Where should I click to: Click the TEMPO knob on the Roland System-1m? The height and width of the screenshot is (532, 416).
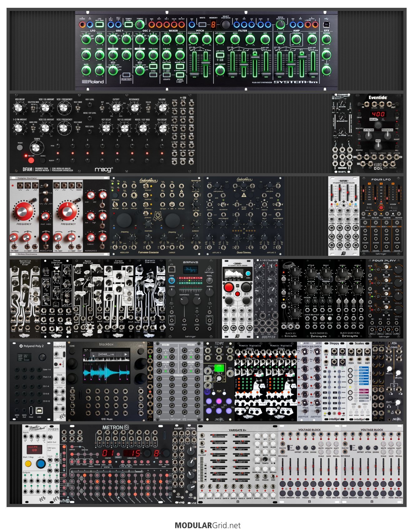pos(140,24)
